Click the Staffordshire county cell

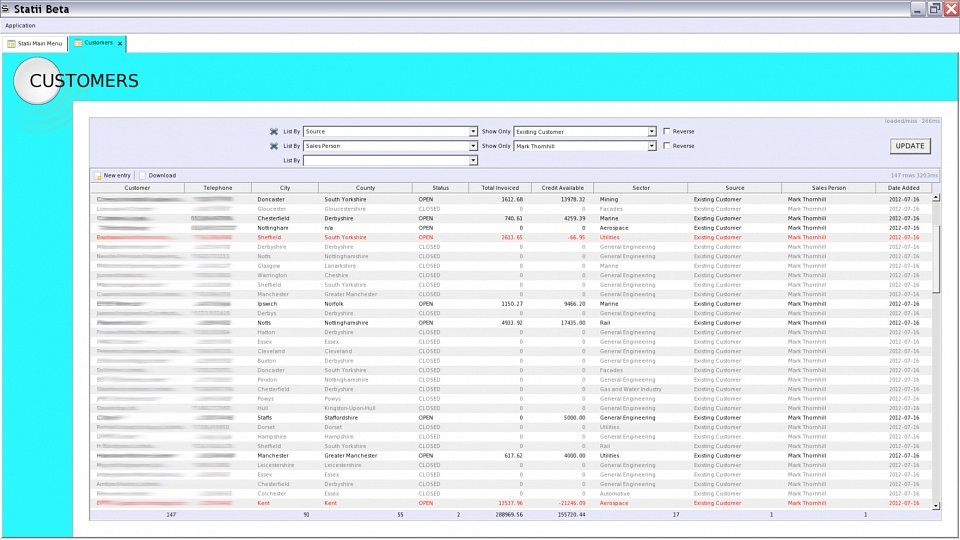tap(341, 418)
